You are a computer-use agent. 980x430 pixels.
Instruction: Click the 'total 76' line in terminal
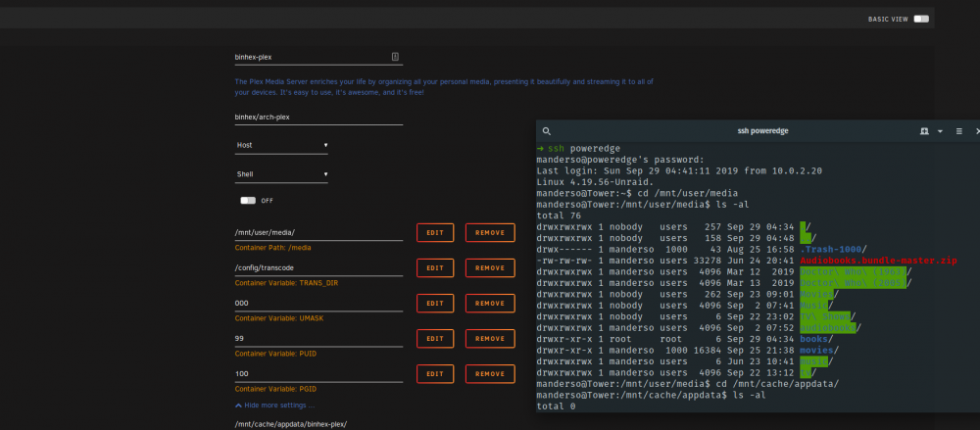coord(559,215)
